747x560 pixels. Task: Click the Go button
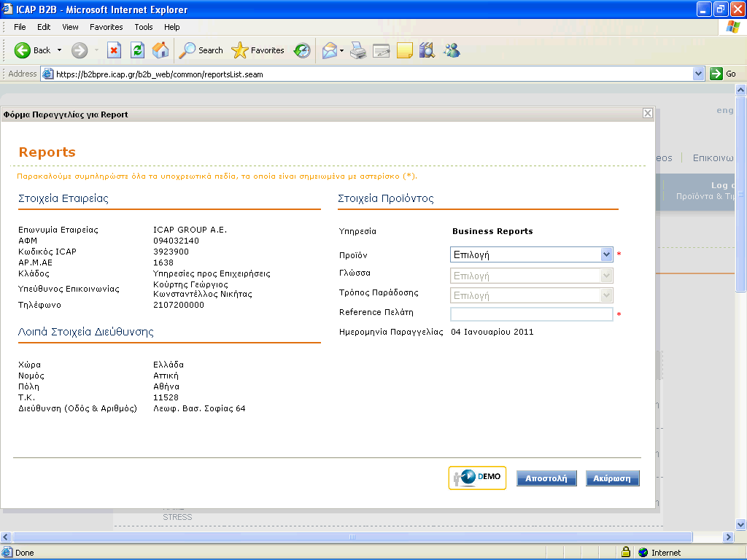click(723, 74)
